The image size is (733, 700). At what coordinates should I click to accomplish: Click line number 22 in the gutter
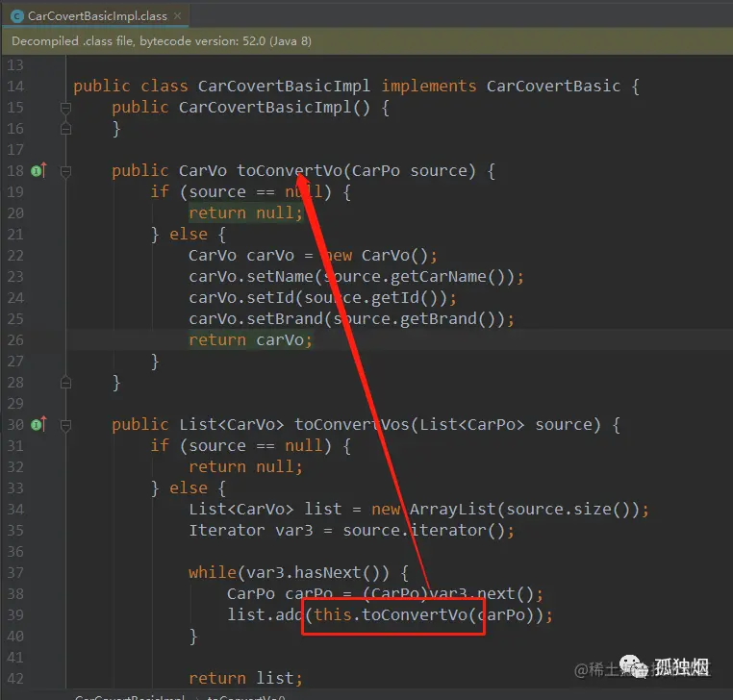pyautogui.click(x=15, y=256)
